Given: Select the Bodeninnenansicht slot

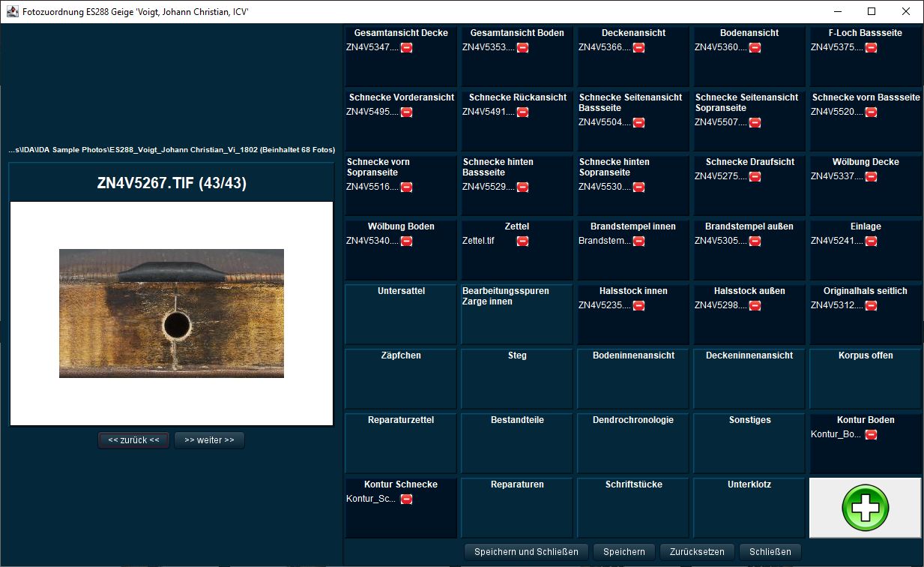Looking at the screenshot, I should pos(633,378).
